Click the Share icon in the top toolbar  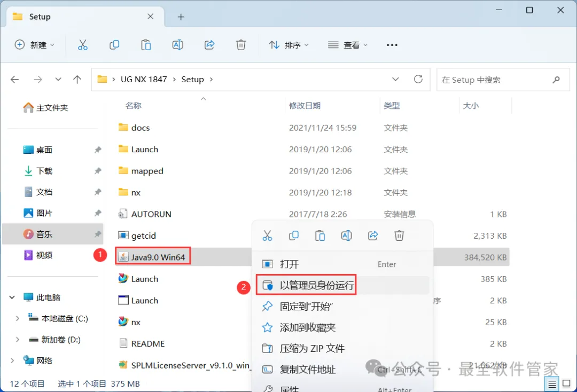[209, 45]
